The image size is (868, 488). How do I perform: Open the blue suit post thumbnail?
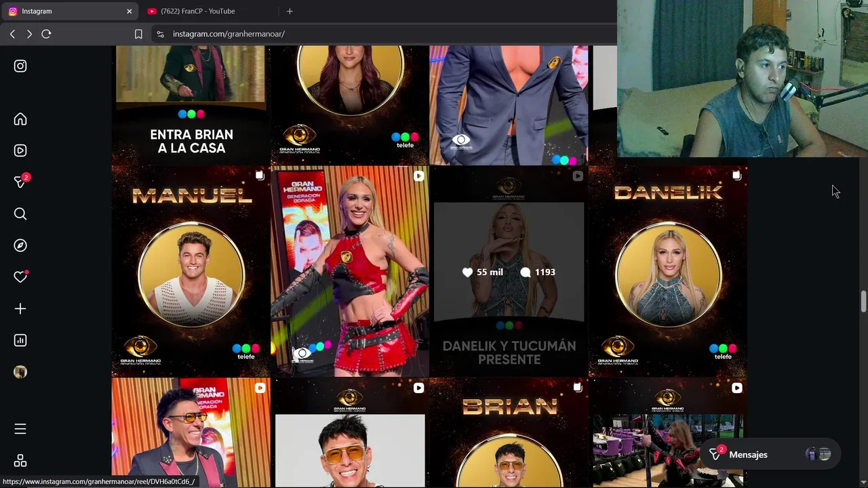509,105
